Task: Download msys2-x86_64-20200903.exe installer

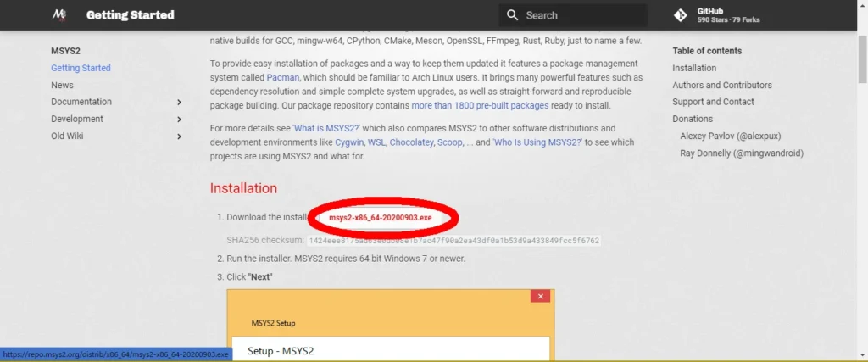Action: click(x=381, y=218)
